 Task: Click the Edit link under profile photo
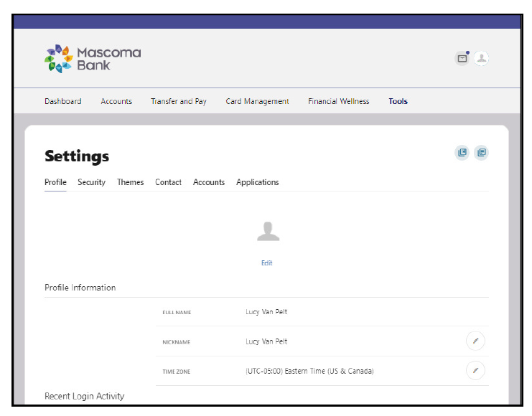266,263
